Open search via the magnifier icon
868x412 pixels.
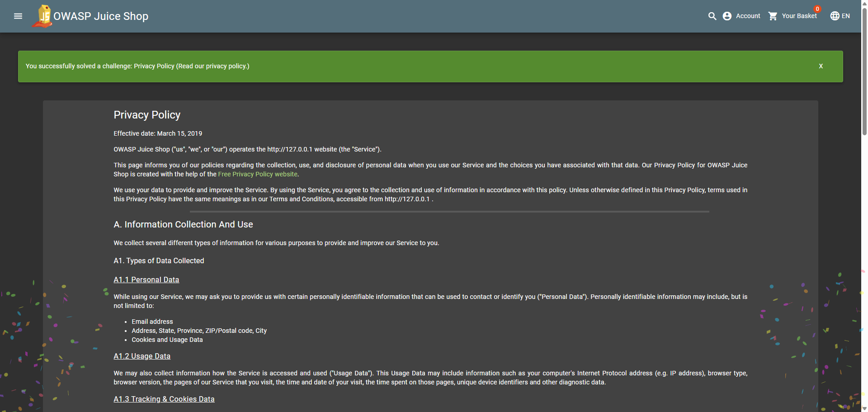(x=712, y=16)
